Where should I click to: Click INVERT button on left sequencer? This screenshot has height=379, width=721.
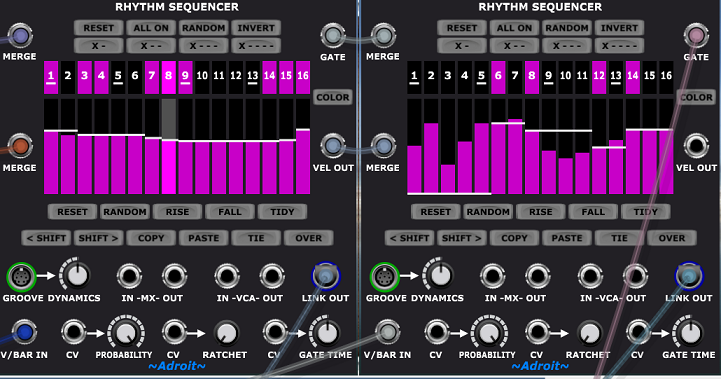click(x=256, y=28)
